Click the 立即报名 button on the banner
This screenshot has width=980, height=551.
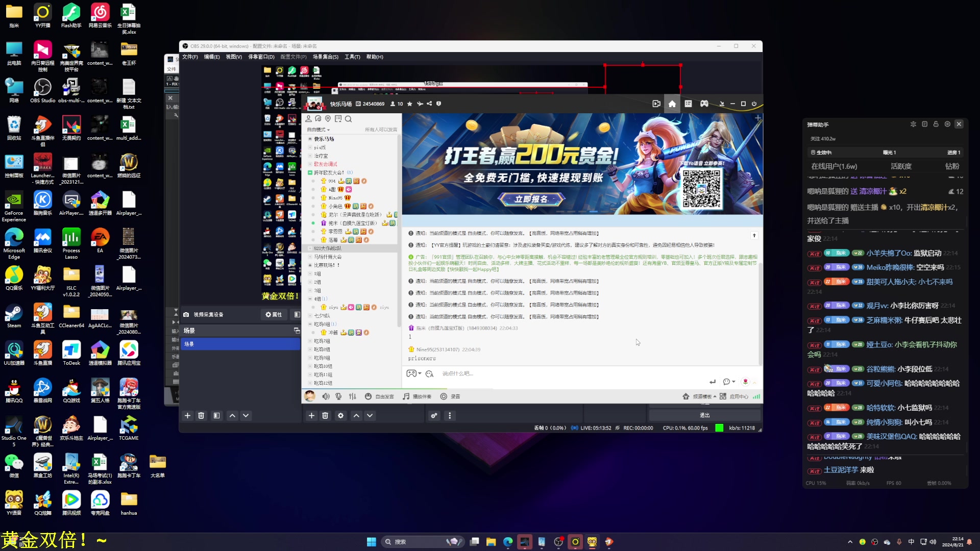pyautogui.click(x=532, y=199)
